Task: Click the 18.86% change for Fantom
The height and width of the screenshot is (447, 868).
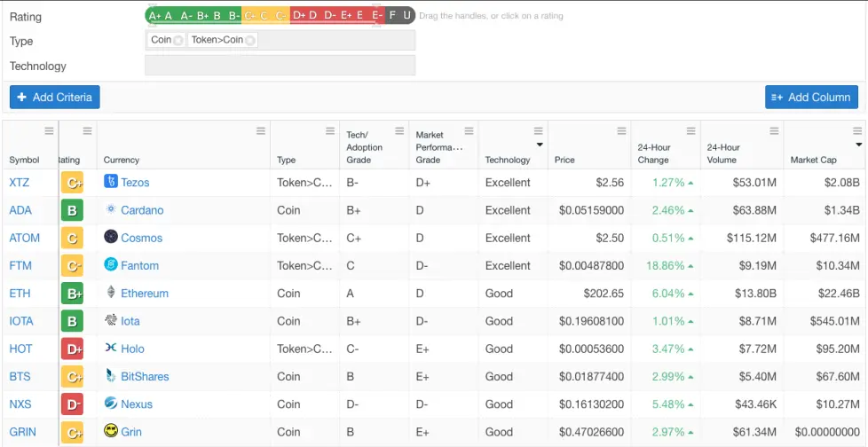Action: (x=666, y=265)
